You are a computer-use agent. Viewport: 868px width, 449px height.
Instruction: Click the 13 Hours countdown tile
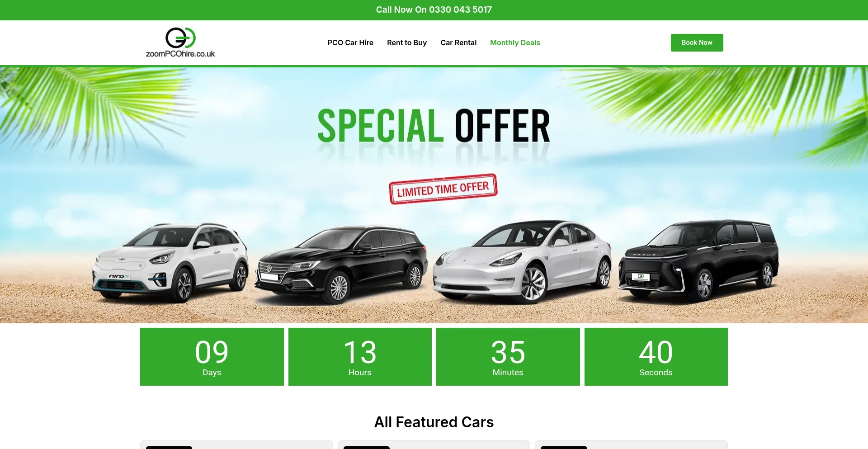click(x=360, y=357)
